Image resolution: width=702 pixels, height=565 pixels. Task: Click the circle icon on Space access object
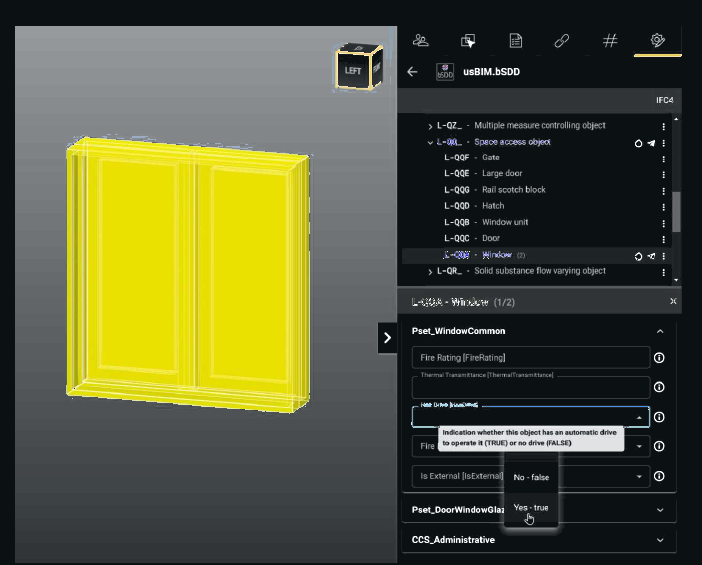pos(638,143)
